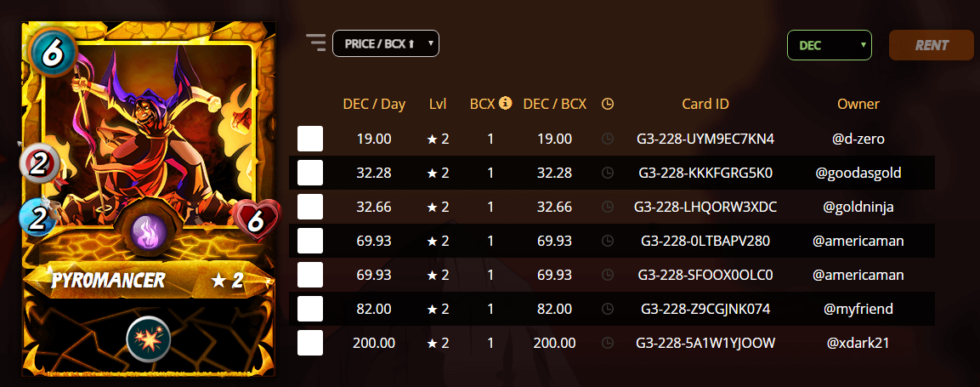Click card ID G3-228-LHQORW3XDC
This screenshot has width=980, height=387.
[705, 207]
